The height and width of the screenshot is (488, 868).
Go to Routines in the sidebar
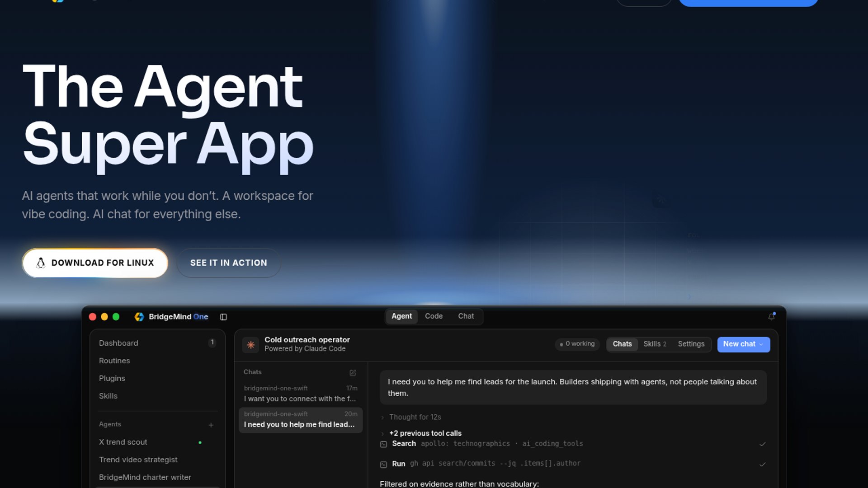157,361
